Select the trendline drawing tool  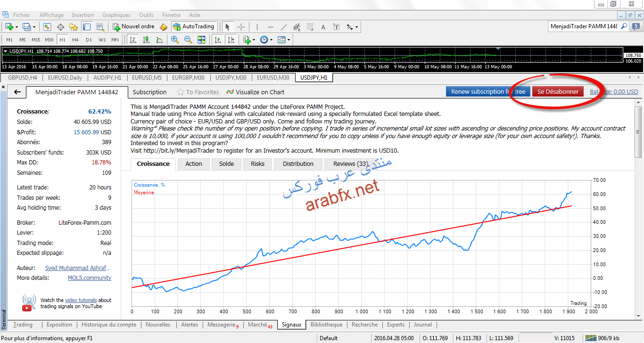pos(283,27)
